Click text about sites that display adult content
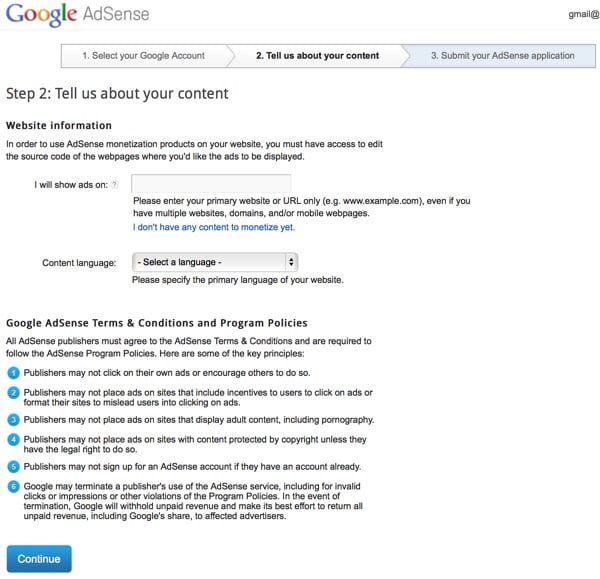Image resolution: width=600 pixels, height=579 pixels. tap(199, 420)
